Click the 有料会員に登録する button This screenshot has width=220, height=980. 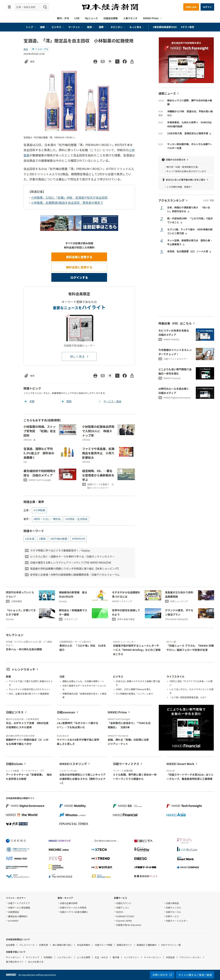coord(79,257)
